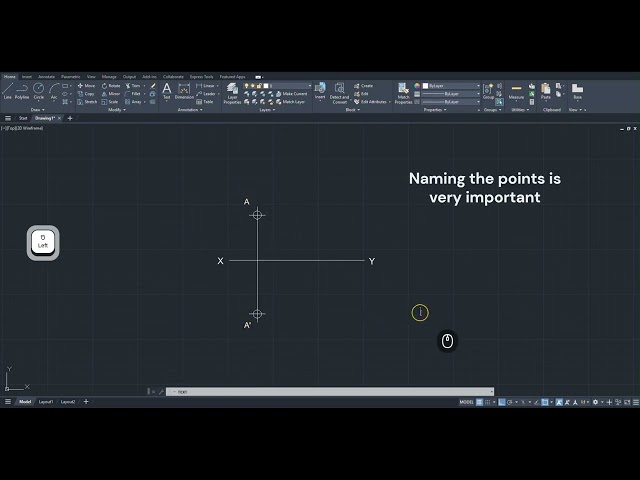Screen dimensions: 640x480
Task: Select the Dimension tool
Action: point(184,91)
